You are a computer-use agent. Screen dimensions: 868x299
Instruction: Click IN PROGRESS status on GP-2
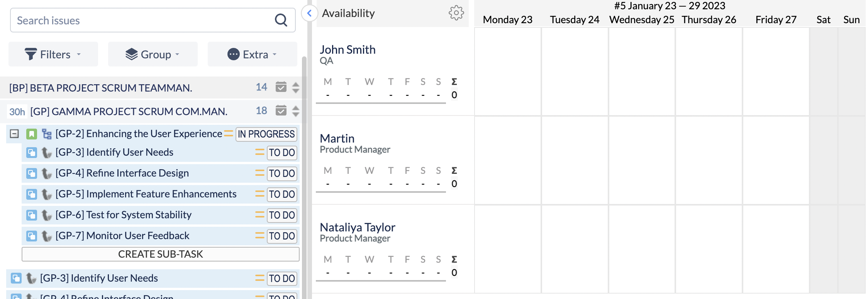point(266,134)
